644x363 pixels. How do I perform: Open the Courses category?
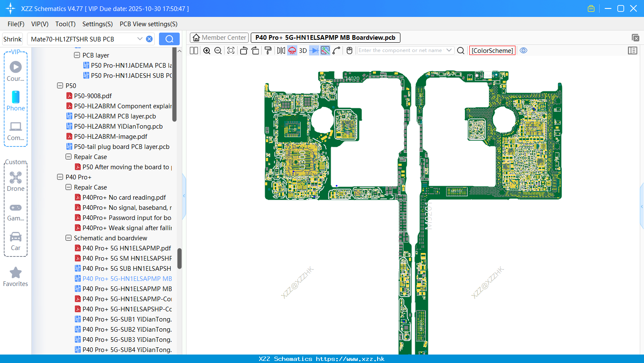(x=16, y=71)
